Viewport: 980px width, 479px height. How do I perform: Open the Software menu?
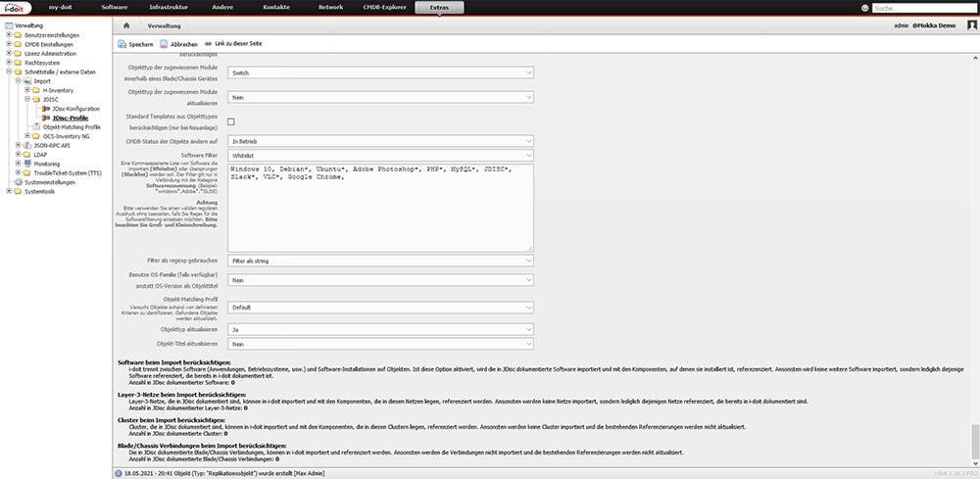pos(114,8)
